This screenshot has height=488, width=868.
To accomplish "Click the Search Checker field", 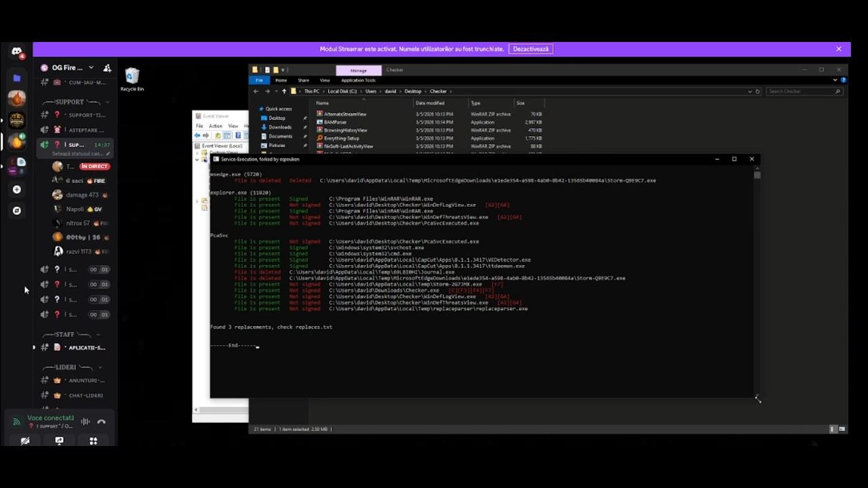I will coord(804,91).
